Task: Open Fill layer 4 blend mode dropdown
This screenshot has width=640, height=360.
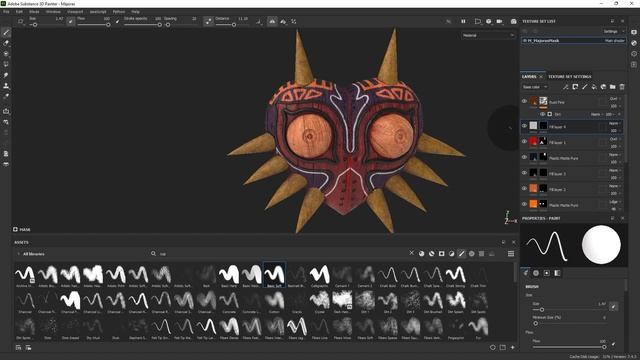Action: [615, 123]
